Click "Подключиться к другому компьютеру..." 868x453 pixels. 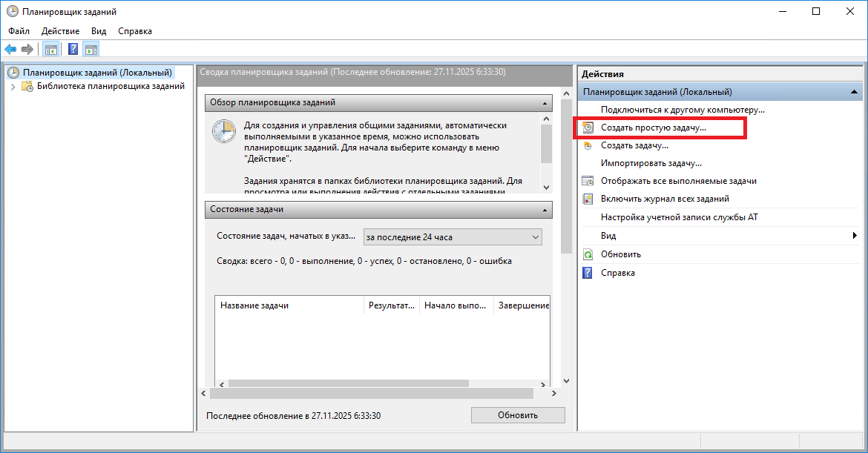(683, 110)
